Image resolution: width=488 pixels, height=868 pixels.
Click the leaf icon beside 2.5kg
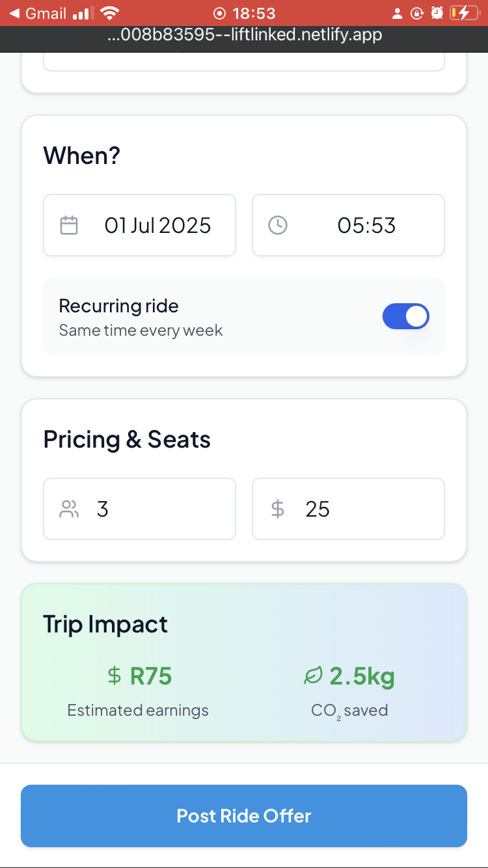coord(313,677)
